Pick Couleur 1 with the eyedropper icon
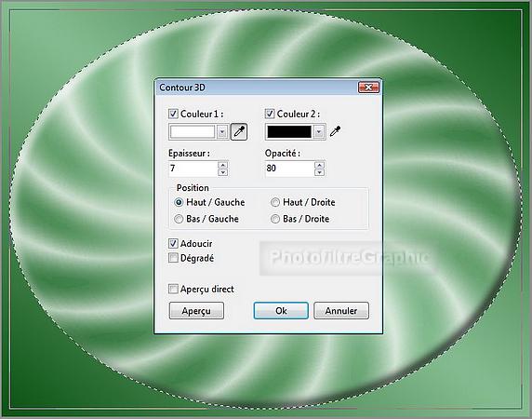Viewport: 532px width, 419px height. tap(239, 131)
